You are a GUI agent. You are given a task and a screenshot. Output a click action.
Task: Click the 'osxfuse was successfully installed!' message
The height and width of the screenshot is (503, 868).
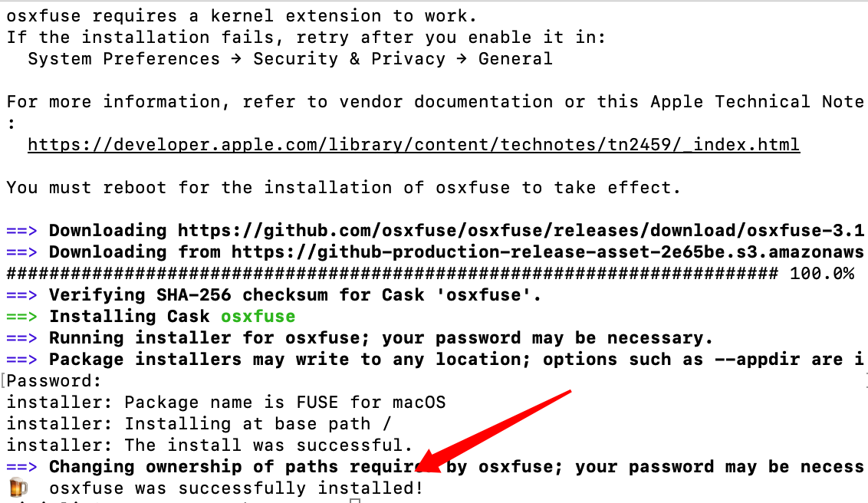point(236,488)
